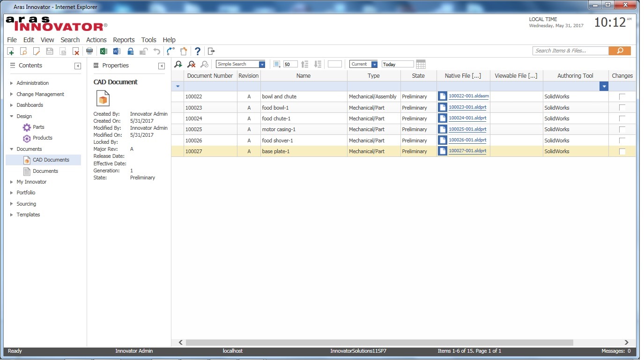Export grid to Excel
The width and height of the screenshot is (644, 363).
(x=104, y=51)
